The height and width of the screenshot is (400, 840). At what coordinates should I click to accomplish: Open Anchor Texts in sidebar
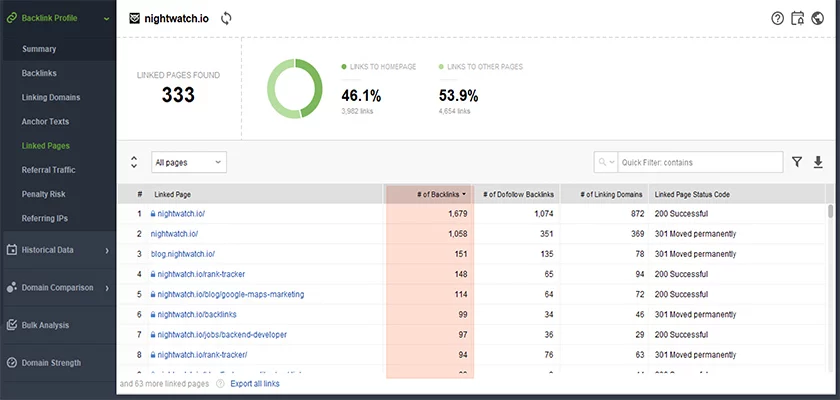[46, 122]
